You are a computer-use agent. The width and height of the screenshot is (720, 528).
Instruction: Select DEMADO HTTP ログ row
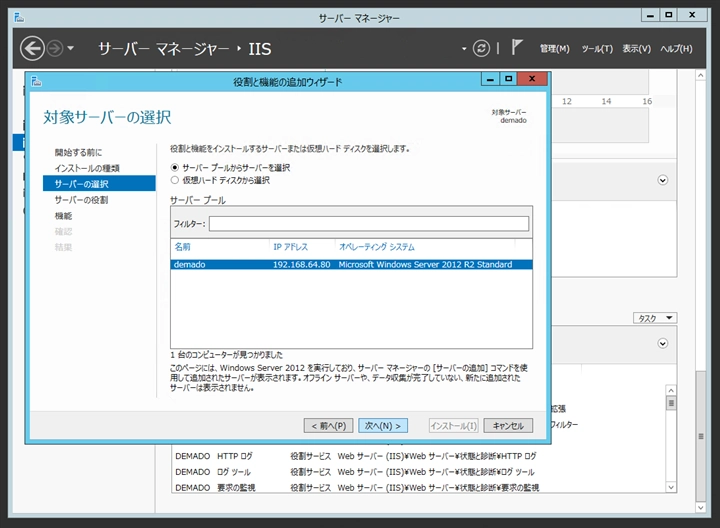419,456
